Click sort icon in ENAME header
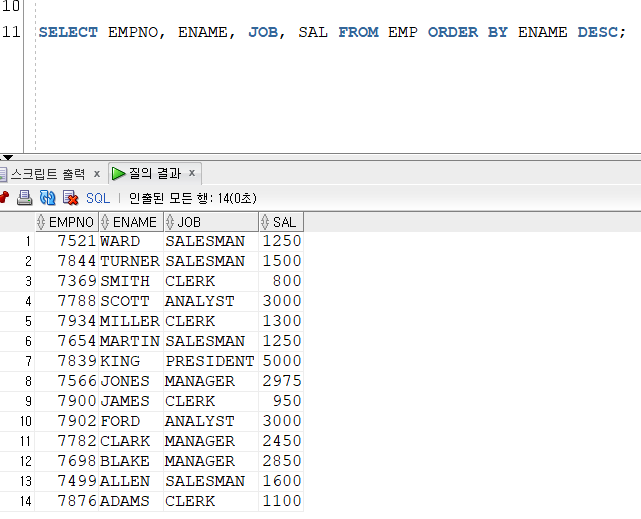Image resolution: width=641 pixels, height=519 pixels. tap(105, 222)
